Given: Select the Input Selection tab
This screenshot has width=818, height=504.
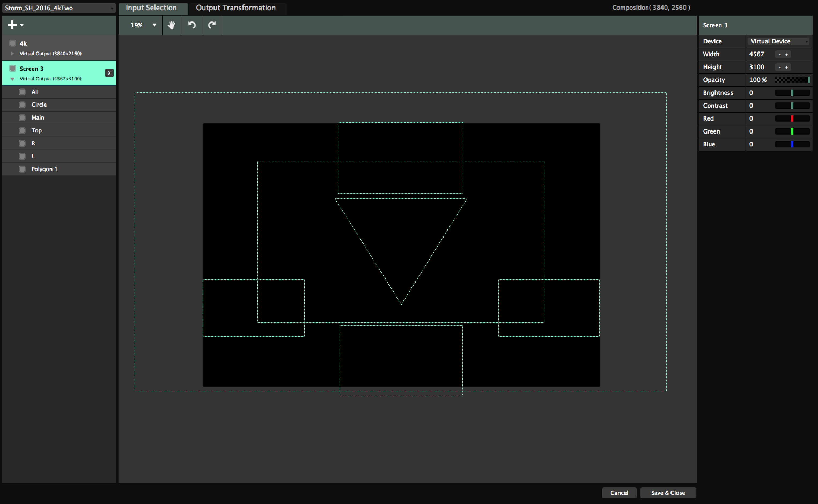Looking at the screenshot, I should (151, 8).
